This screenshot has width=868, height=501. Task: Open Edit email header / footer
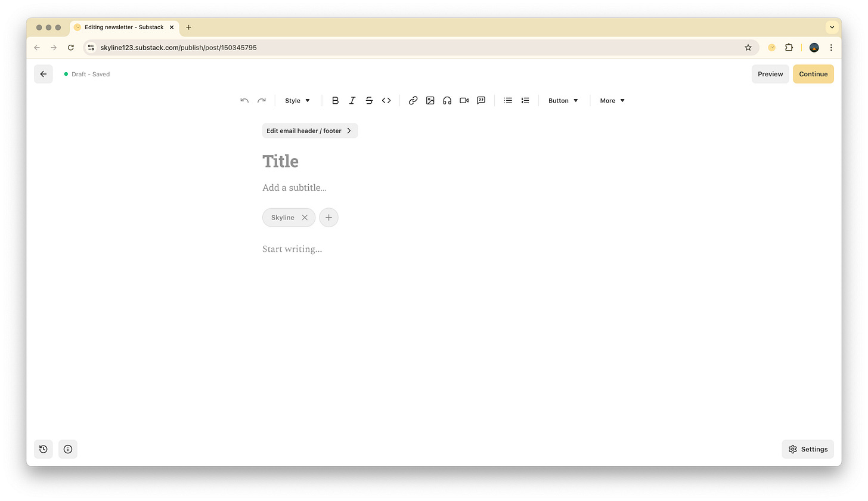pos(310,131)
